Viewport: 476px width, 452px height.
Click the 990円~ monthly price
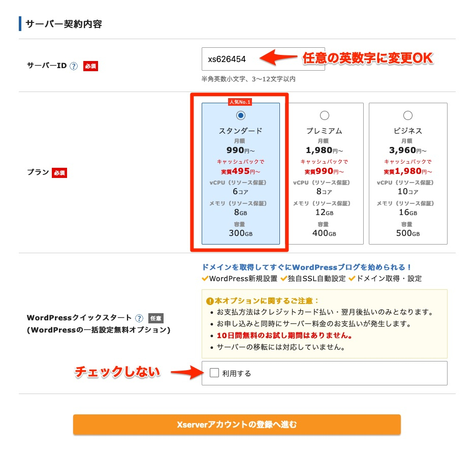coord(240,150)
